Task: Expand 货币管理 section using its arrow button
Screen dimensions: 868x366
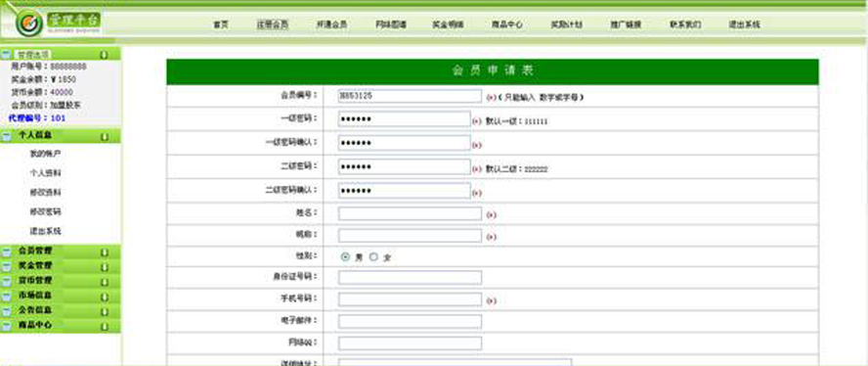Action: coord(104,282)
